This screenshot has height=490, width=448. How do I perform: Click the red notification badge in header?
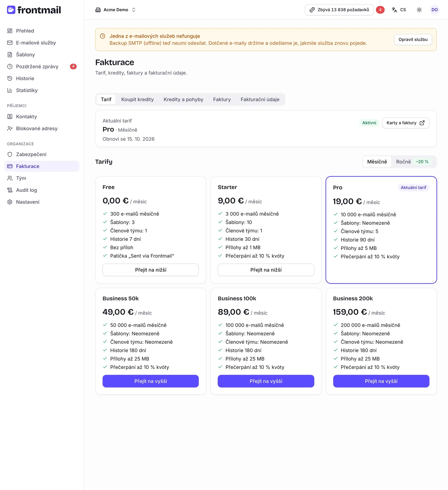click(380, 10)
